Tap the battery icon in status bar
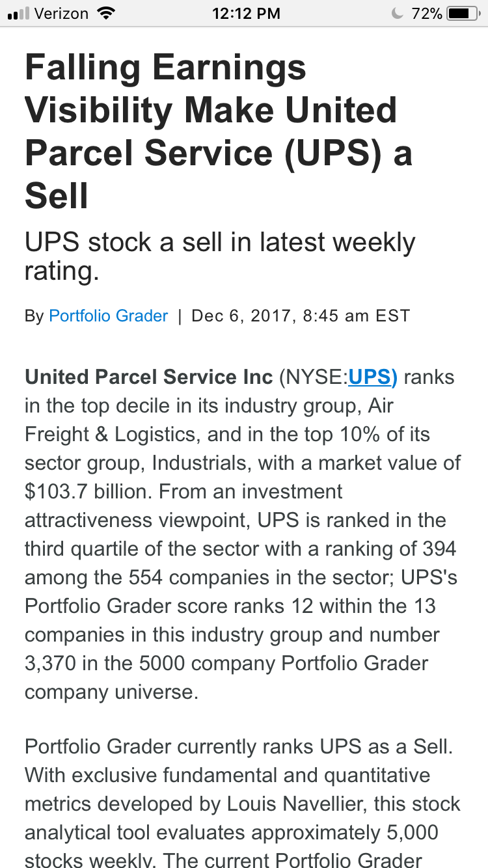 click(x=464, y=13)
